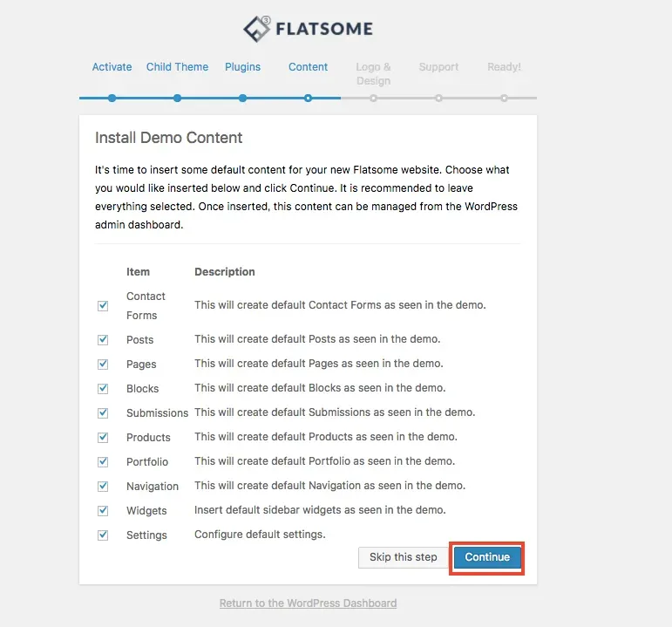This screenshot has height=627, width=672.
Task: Click the Contact Forms item label
Action: pyautogui.click(x=146, y=306)
